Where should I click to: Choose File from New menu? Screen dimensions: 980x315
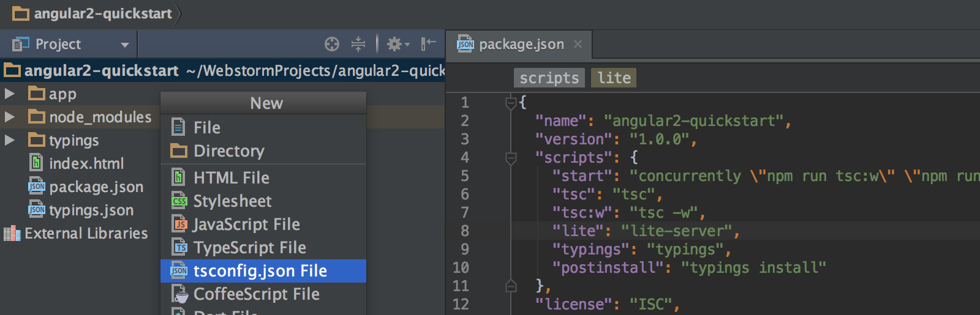pyautogui.click(x=263, y=127)
